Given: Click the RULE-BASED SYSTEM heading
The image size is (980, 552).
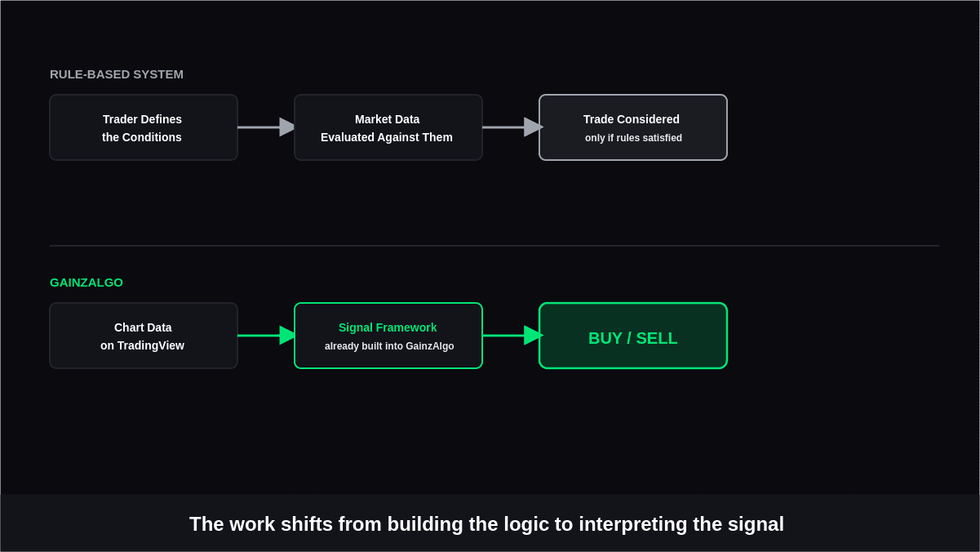Looking at the screenshot, I should tap(117, 74).
